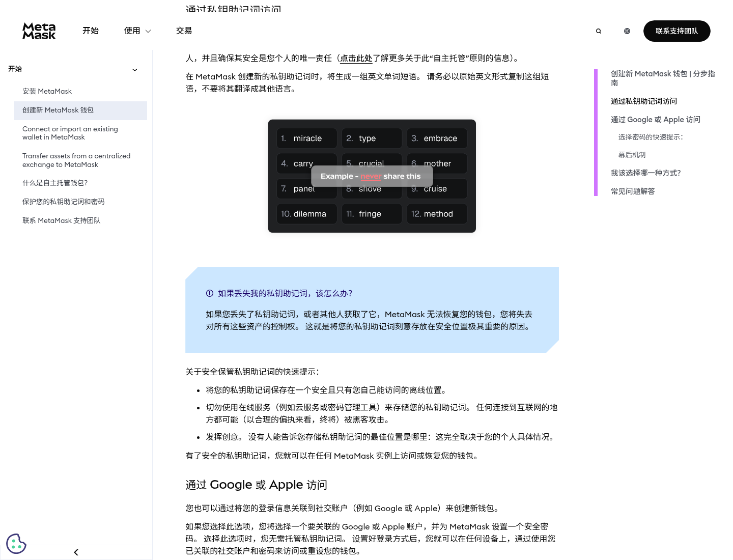Jump to 创建新 MetaMask 钱包 | 分步指南
This screenshot has height=560, width=733.
[663, 78]
